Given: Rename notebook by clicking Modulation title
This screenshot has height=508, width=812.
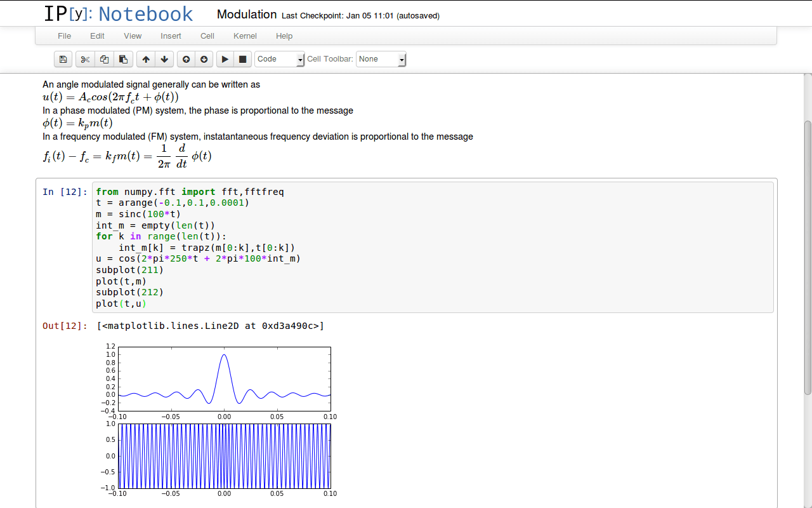Looking at the screenshot, I should point(247,14).
